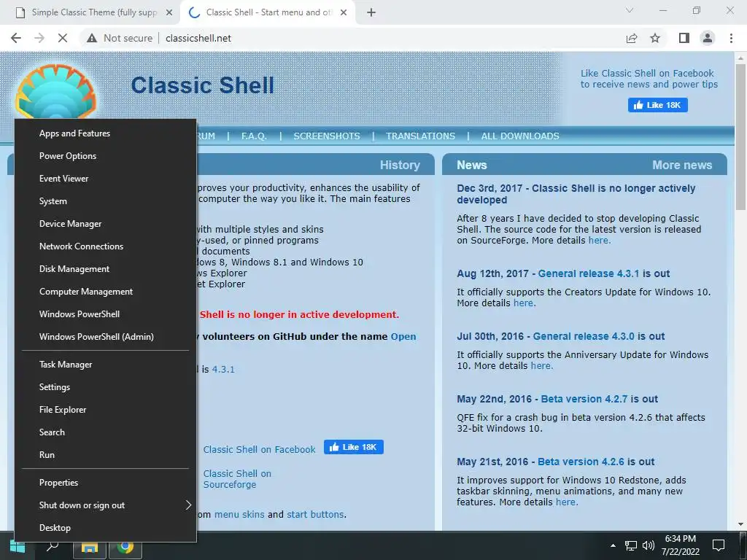
Task: Launch Windows PowerShell (Admin)
Action: point(105,337)
